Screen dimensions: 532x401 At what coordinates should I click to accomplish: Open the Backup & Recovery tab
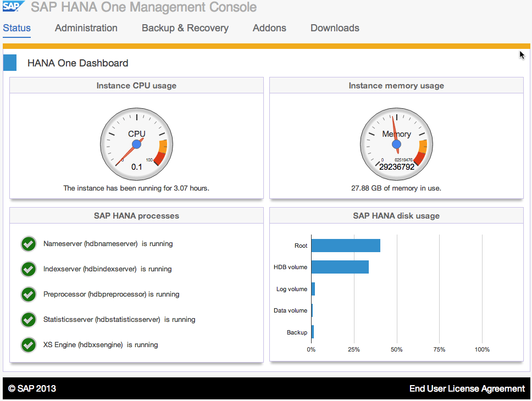pyautogui.click(x=185, y=28)
